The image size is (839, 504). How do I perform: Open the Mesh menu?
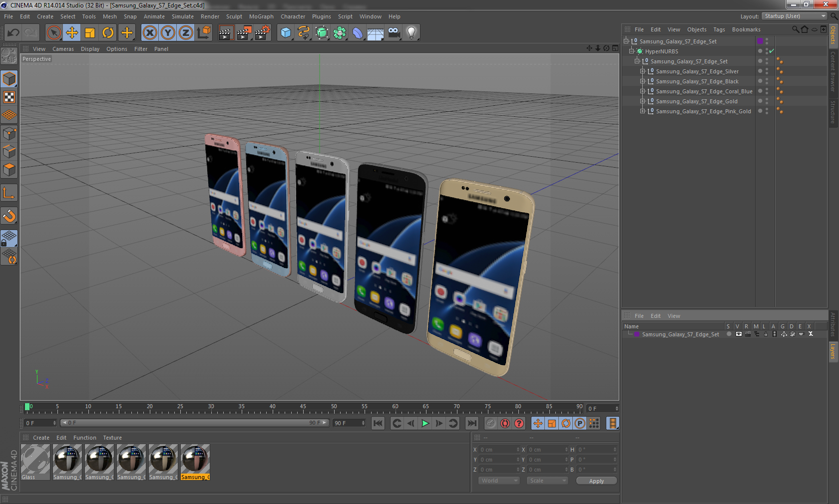tap(109, 16)
